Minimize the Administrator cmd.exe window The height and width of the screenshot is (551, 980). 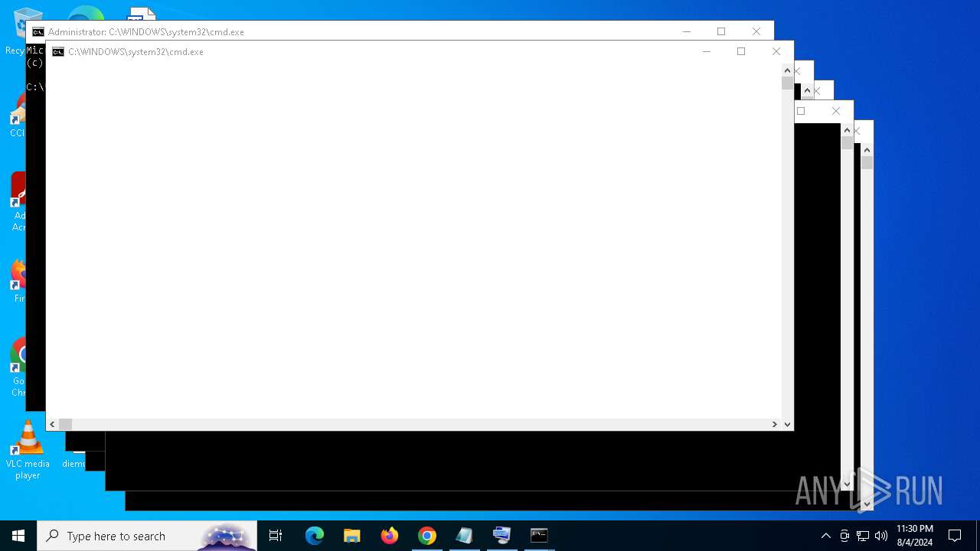pos(687,31)
